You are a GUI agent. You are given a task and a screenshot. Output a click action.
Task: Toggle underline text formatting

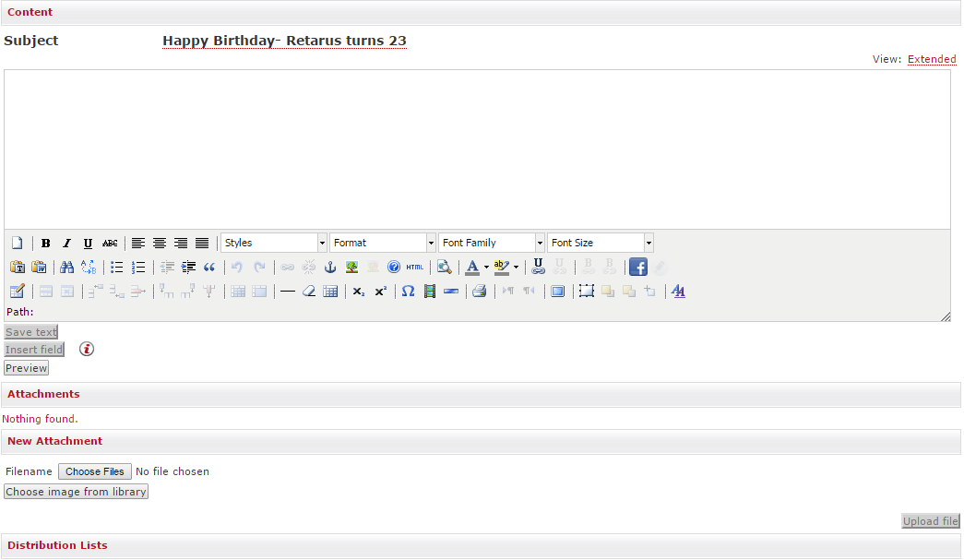point(88,244)
